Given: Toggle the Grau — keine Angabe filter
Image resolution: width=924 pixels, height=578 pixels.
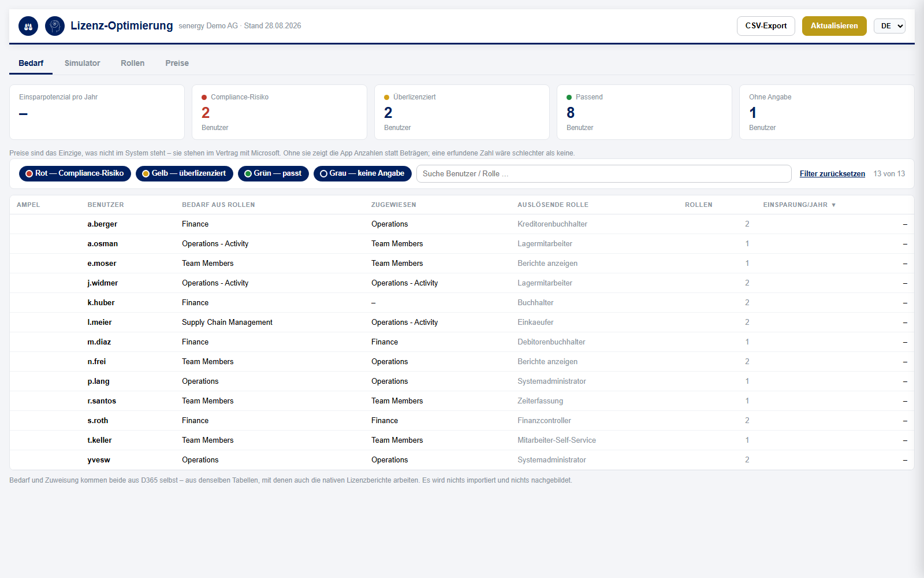Looking at the screenshot, I should coord(363,173).
